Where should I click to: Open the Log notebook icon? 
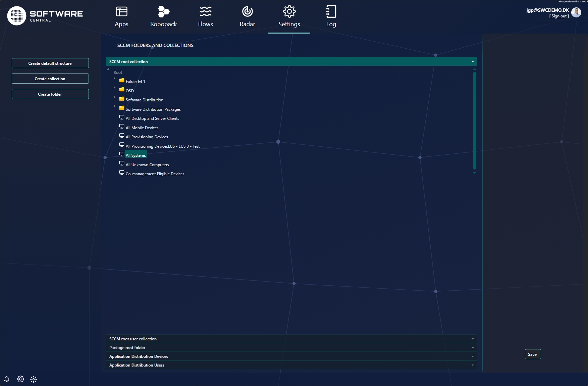(331, 11)
